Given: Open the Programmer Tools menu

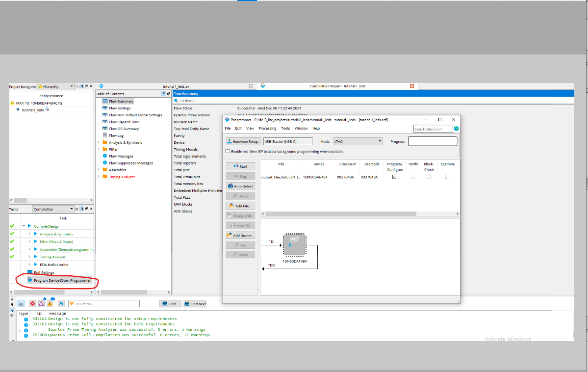Looking at the screenshot, I should coord(285,129).
